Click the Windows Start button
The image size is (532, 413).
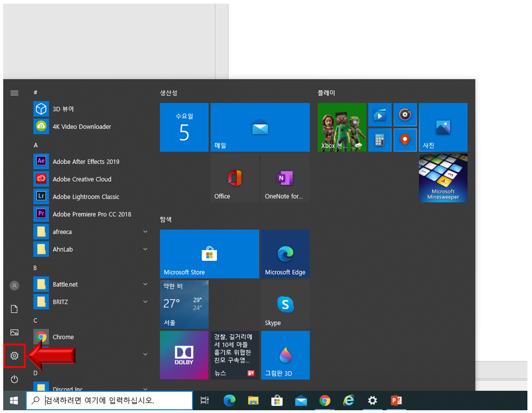(x=14, y=401)
